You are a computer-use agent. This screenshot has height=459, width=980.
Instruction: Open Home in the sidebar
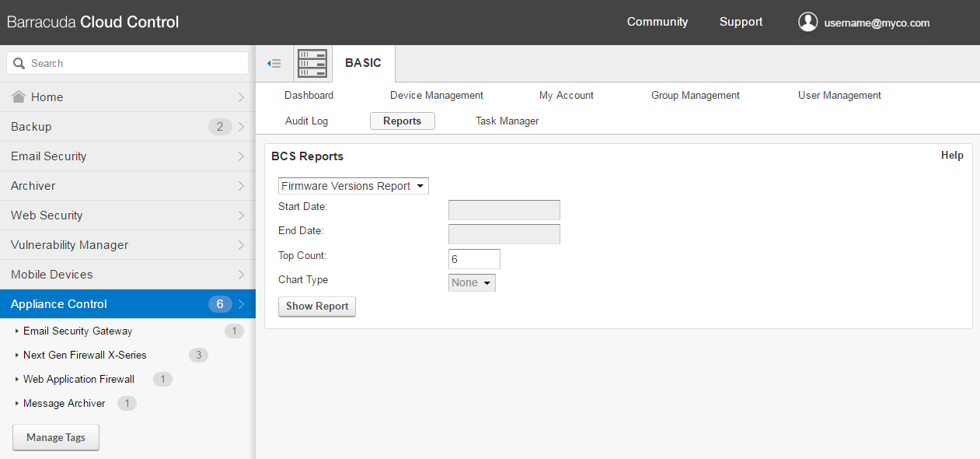pyautogui.click(x=127, y=97)
